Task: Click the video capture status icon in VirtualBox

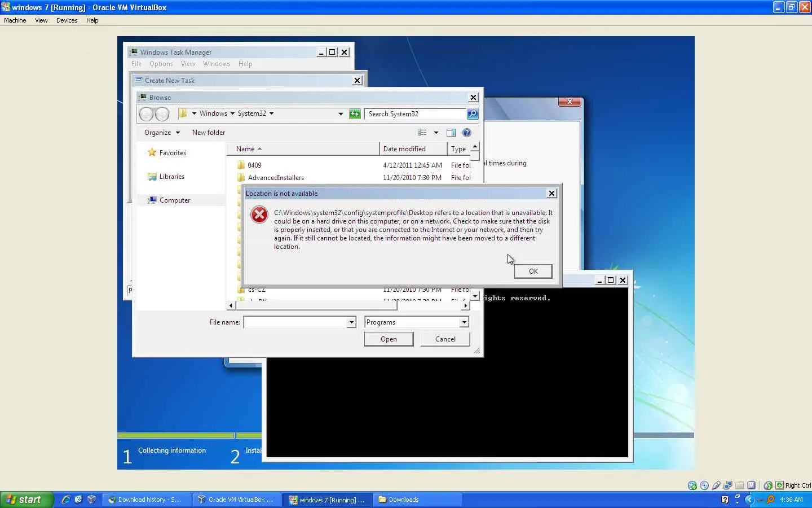Action: 752,485
